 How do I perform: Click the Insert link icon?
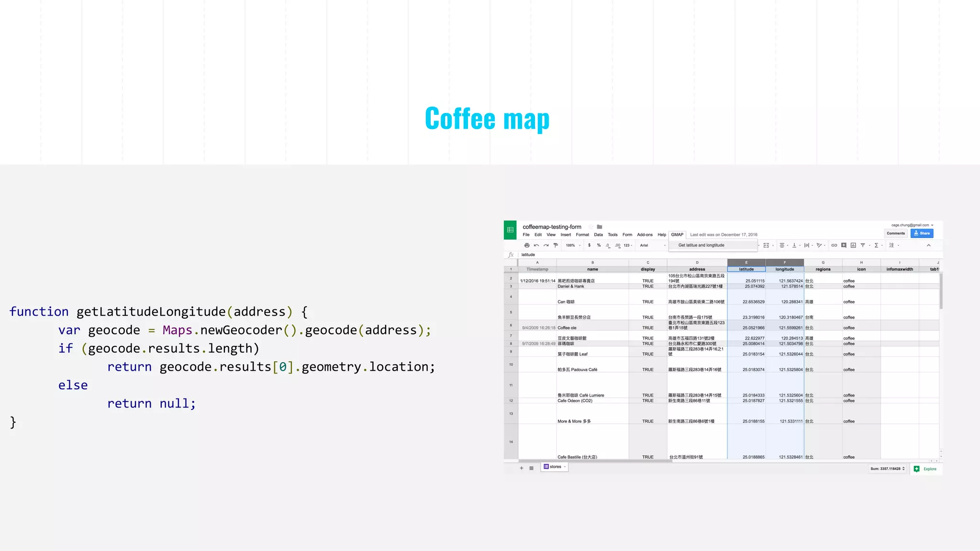(x=834, y=245)
